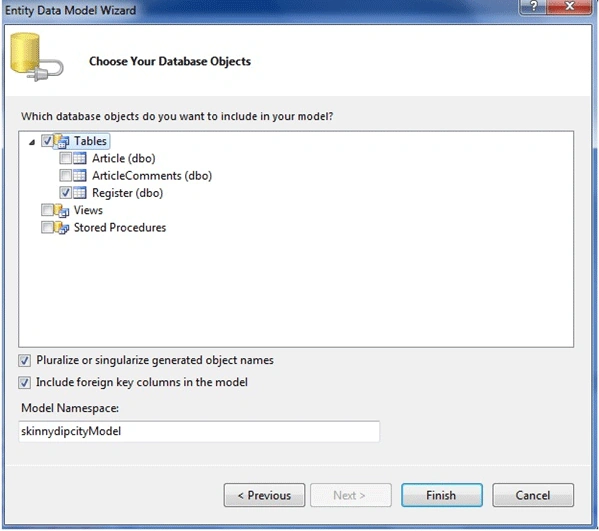The width and height of the screenshot is (599, 531).
Task: Click the Model Namespace label
Action: point(70,408)
